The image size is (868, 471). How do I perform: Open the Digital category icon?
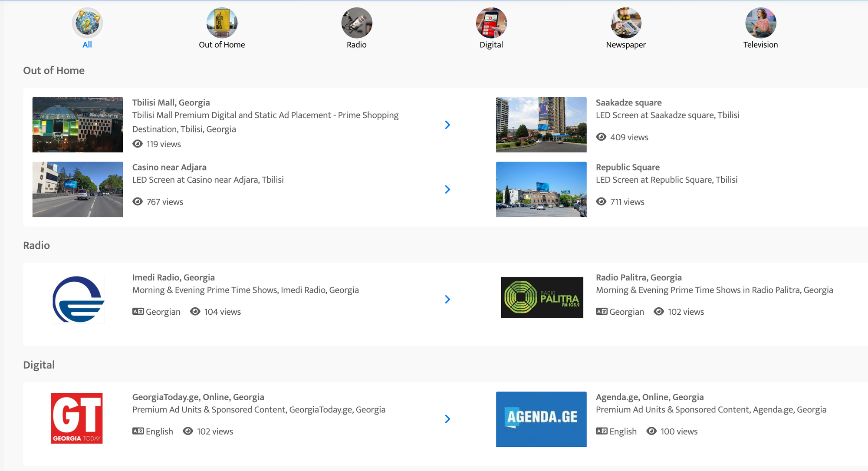491,23
